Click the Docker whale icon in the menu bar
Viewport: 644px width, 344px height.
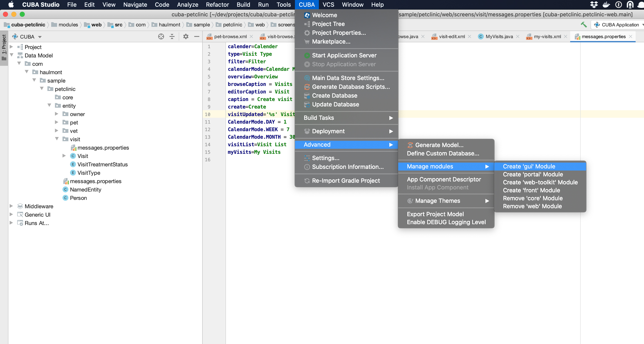(606, 5)
